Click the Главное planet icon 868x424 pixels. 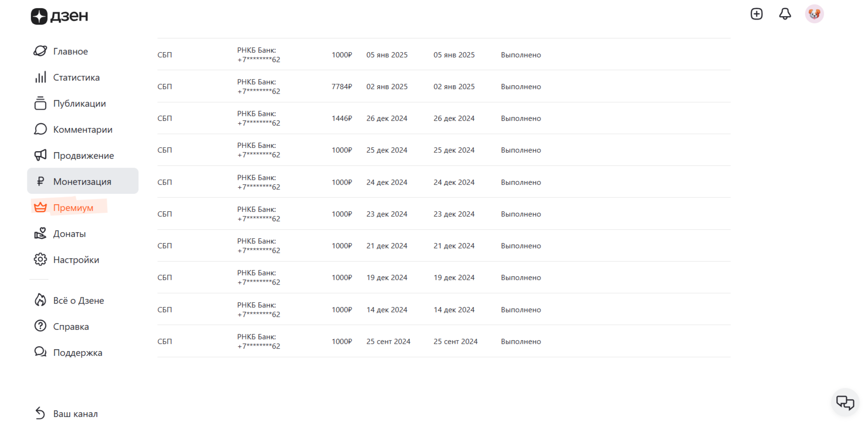tap(40, 51)
